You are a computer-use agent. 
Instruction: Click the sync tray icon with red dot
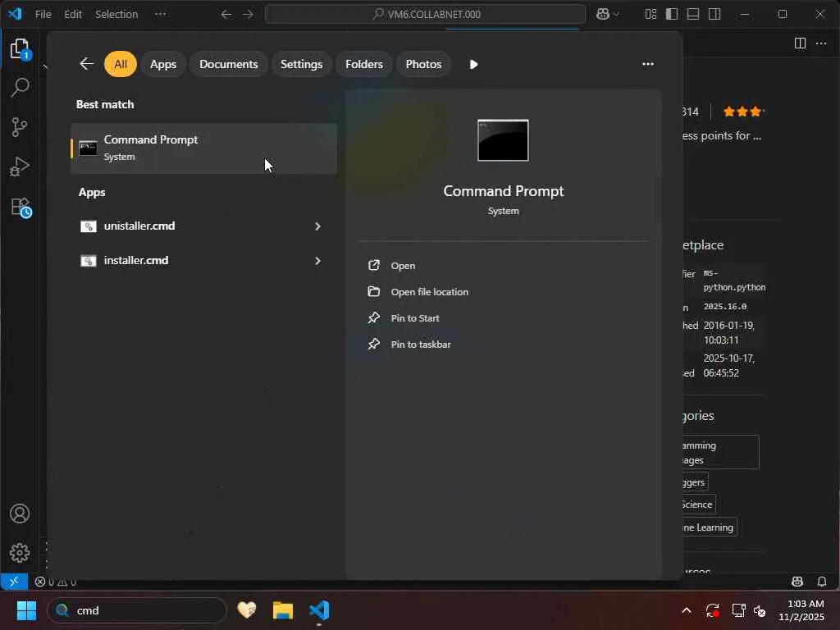pos(713,610)
